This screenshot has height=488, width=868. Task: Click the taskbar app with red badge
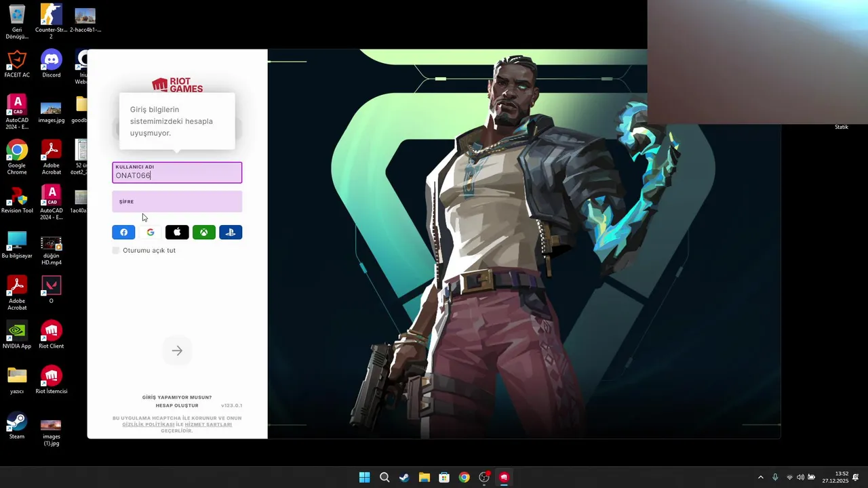(x=484, y=477)
